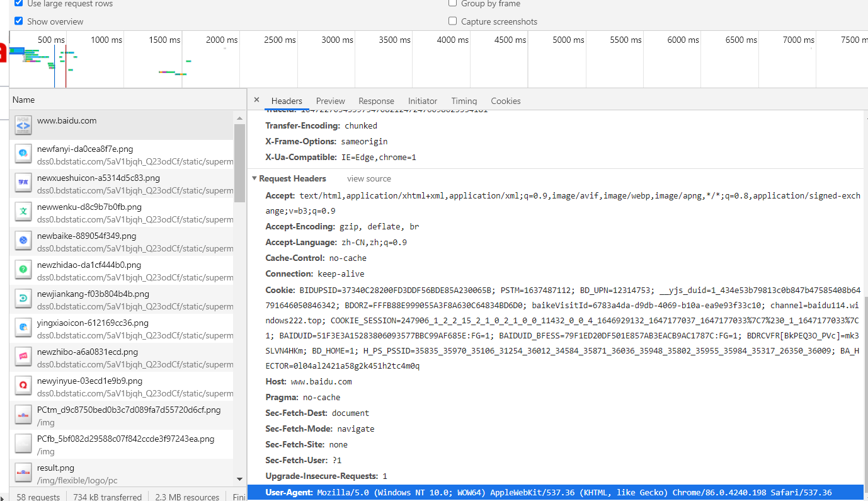Select the result.png request
The height and width of the screenshot is (501, 868).
coord(122,473)
